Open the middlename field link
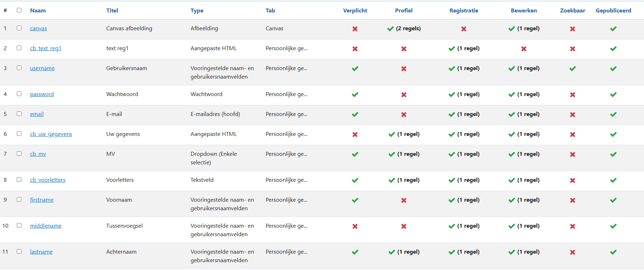 (x=46, y=226)
